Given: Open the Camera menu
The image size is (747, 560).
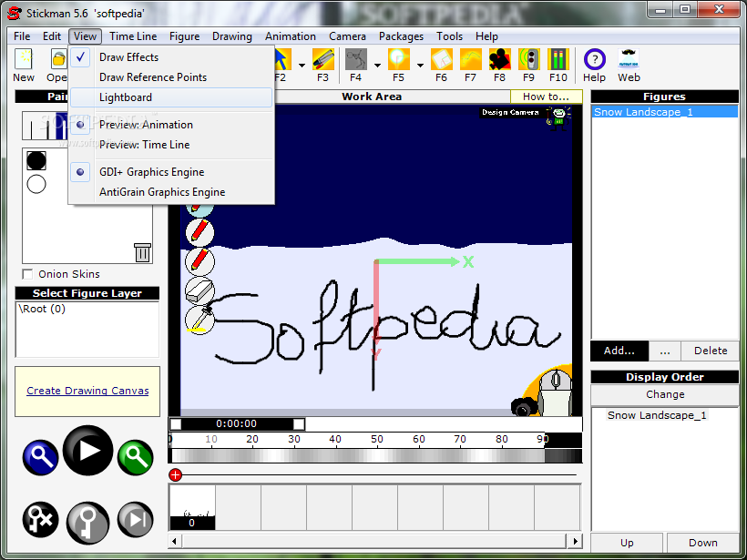Looking at the screenshot, I should point(347,36).
